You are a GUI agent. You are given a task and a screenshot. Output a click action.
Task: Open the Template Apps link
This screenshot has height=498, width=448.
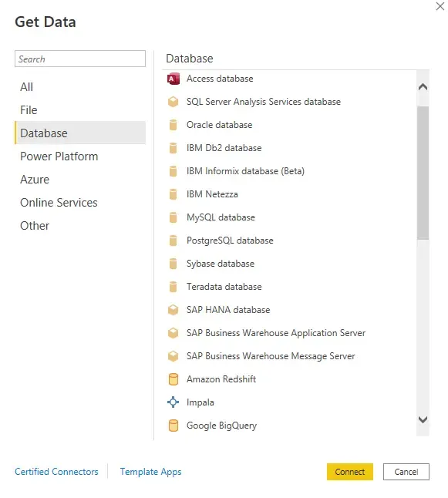(x=150, y=472)
